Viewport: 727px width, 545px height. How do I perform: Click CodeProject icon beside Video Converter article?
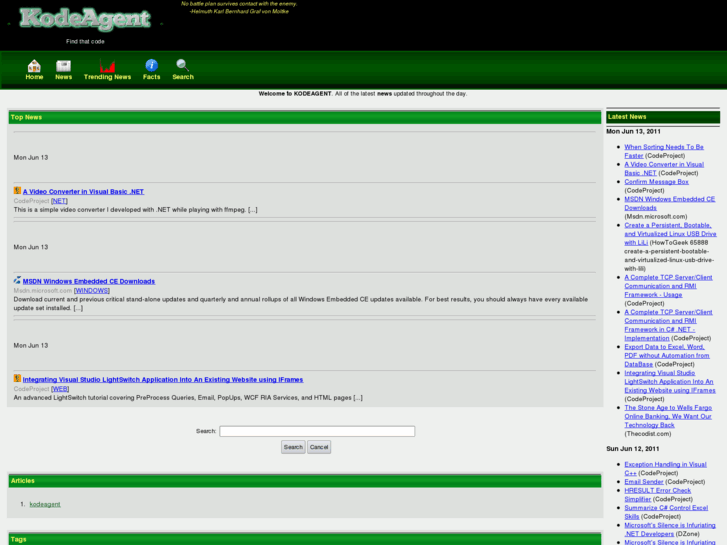tap(17, 191)
